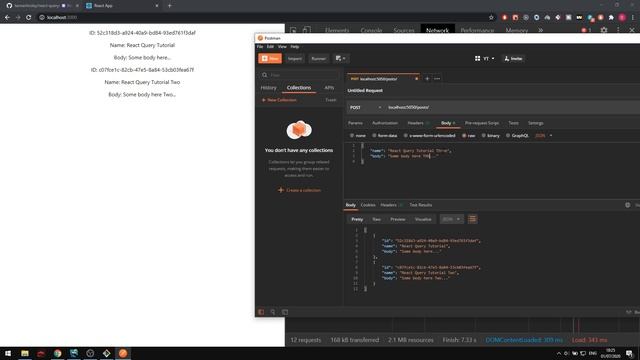The height and width of the screenshot is (360, 640).
Task: Open the Chrome icon in taskbar
Action: click(x=58, y=353)
